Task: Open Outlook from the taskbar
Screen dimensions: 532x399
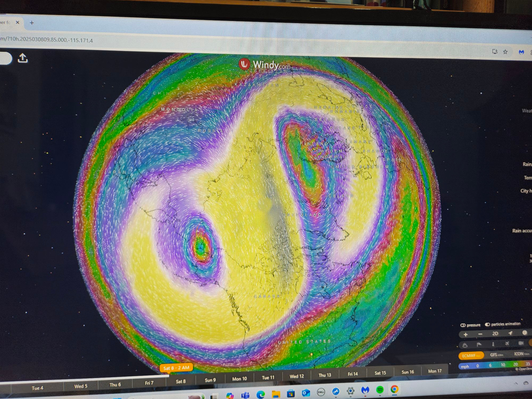Action: tap(306, 393)
